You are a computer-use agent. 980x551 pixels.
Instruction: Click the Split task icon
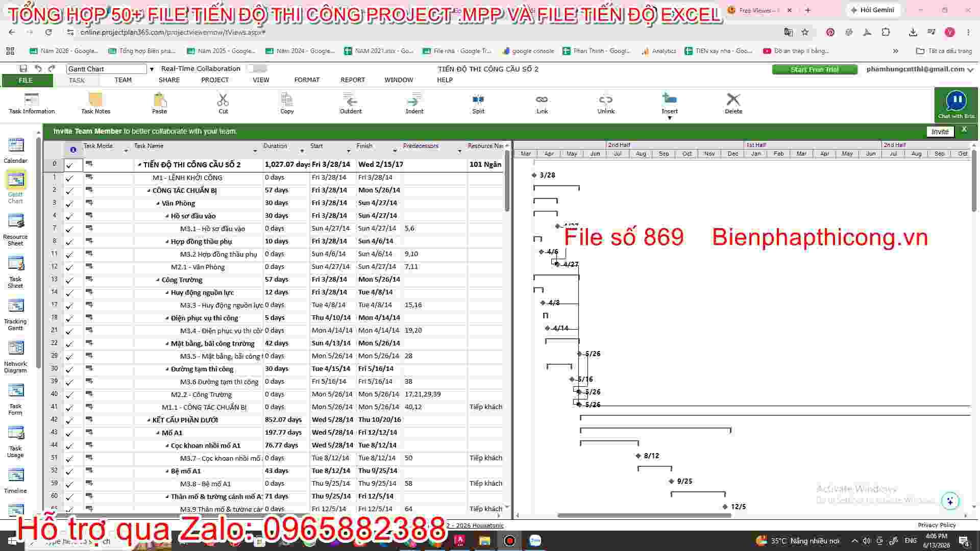pos(478,99)
